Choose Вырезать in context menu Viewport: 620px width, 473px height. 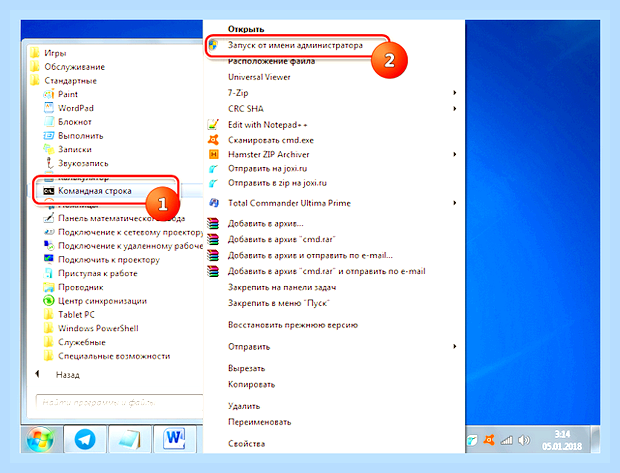[246, 368]
